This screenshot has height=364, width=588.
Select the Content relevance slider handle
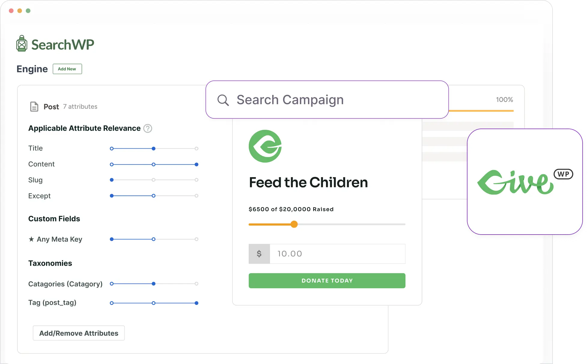(196, 164)
